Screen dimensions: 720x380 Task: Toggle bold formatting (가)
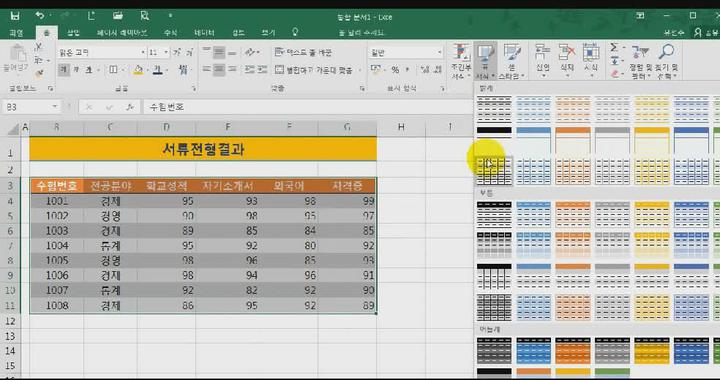click(x=64, y=70)
